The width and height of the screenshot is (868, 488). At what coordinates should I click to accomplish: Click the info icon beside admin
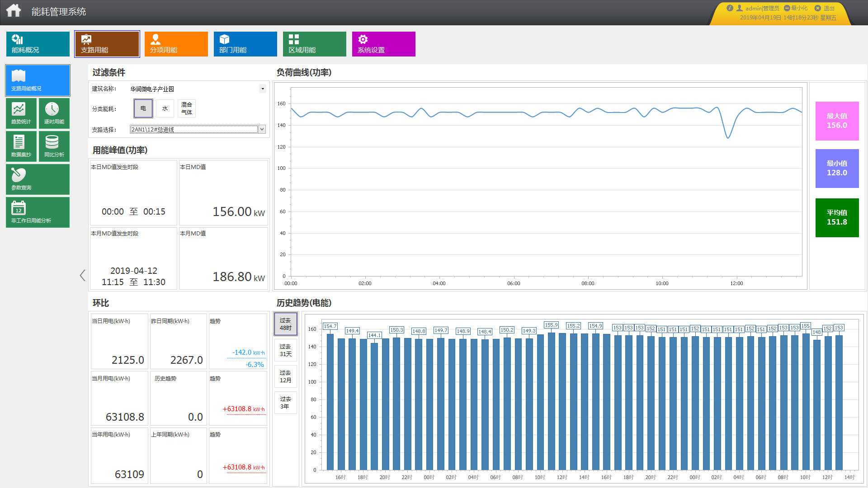[730, 8]
